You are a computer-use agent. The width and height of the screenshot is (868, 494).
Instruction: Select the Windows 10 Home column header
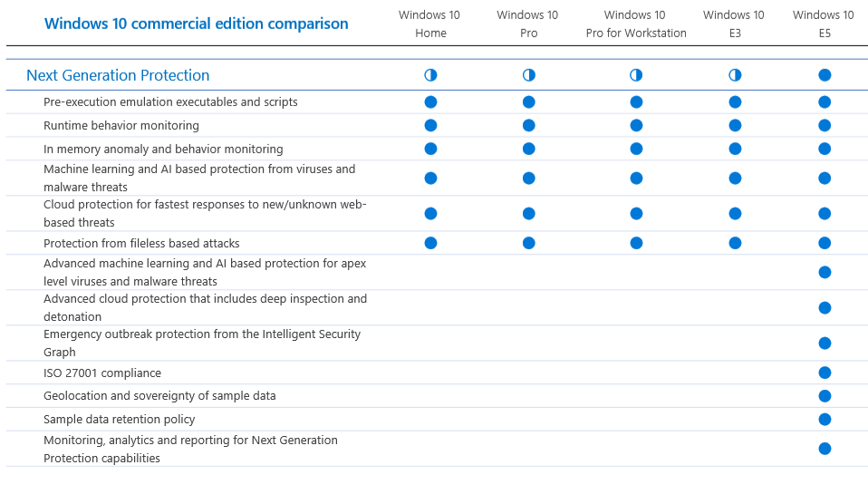[430, 24]
